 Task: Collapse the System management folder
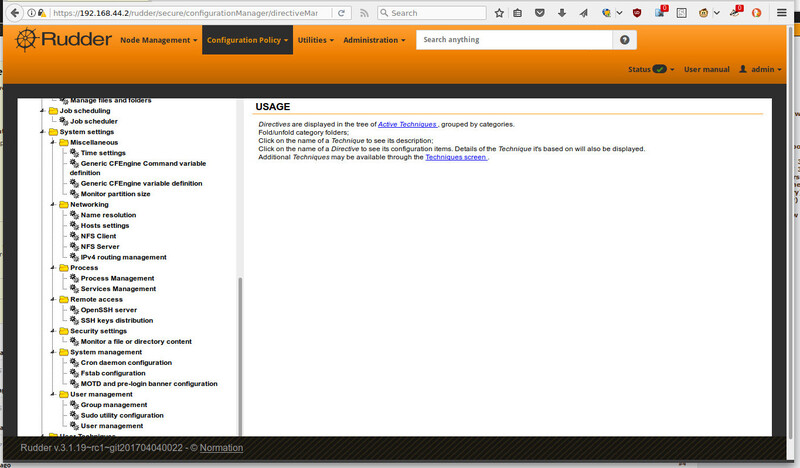coord(53,352)
